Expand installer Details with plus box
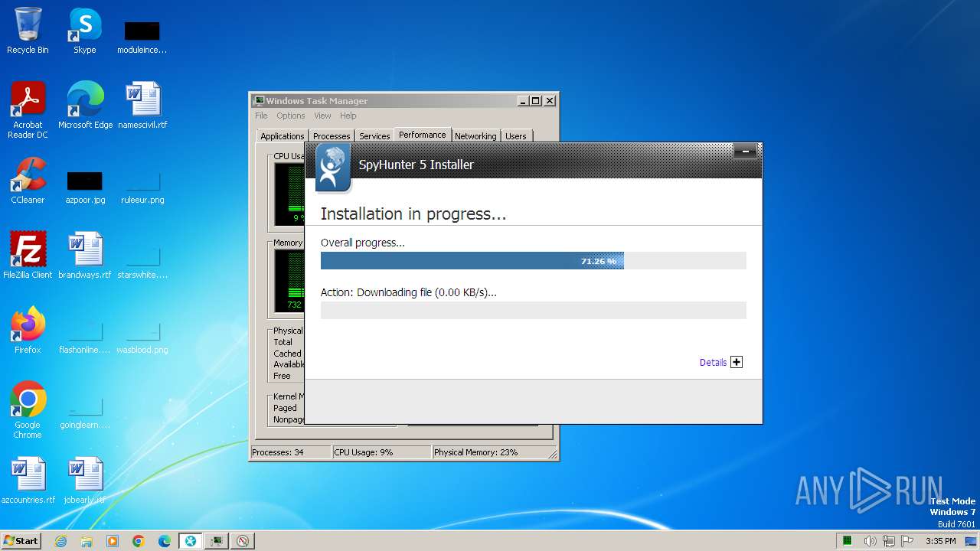This screenshot has width=980, height=551. pyautogui.click(x=737, y=362)
